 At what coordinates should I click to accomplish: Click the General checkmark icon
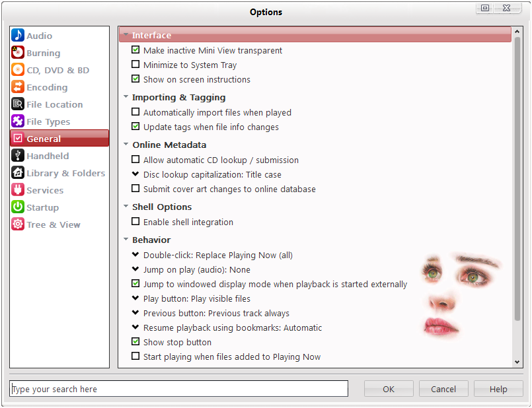coord(18,138)
